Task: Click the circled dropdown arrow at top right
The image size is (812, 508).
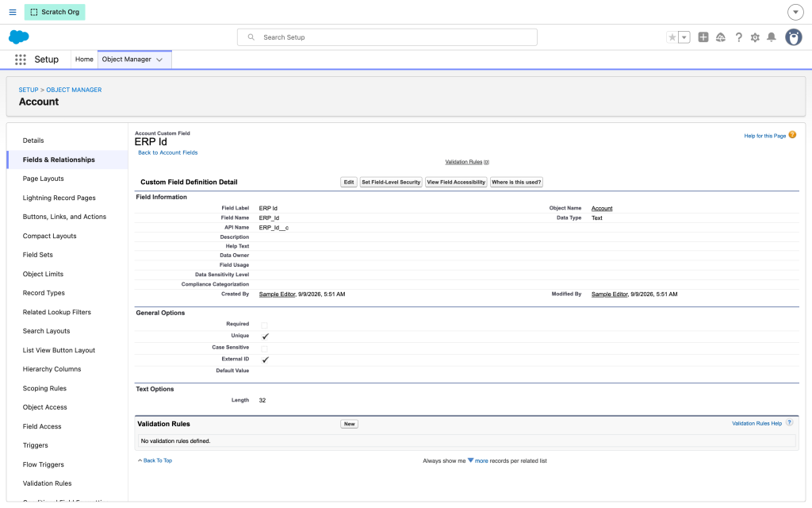Action: click(x=795, y=12)
